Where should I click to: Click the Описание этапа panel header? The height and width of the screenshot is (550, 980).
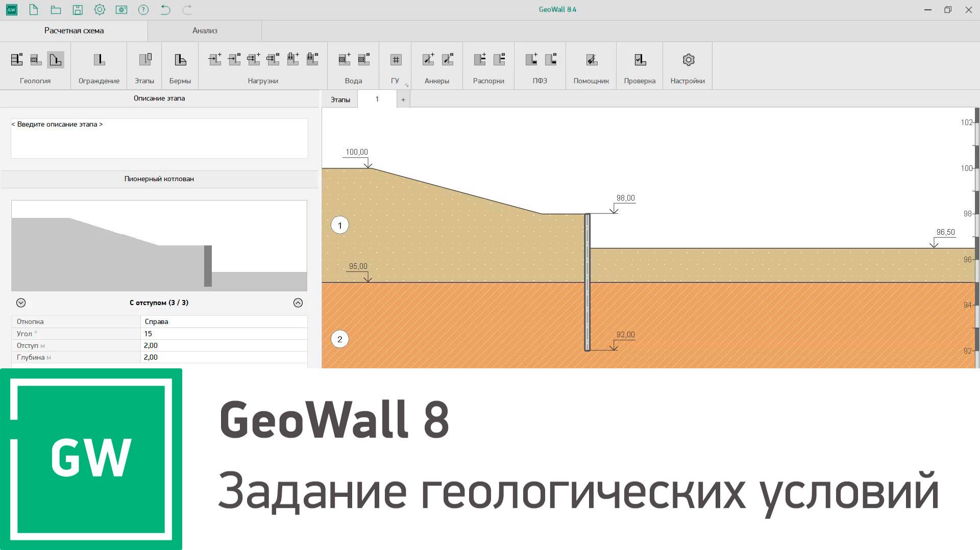pos(159,98)
